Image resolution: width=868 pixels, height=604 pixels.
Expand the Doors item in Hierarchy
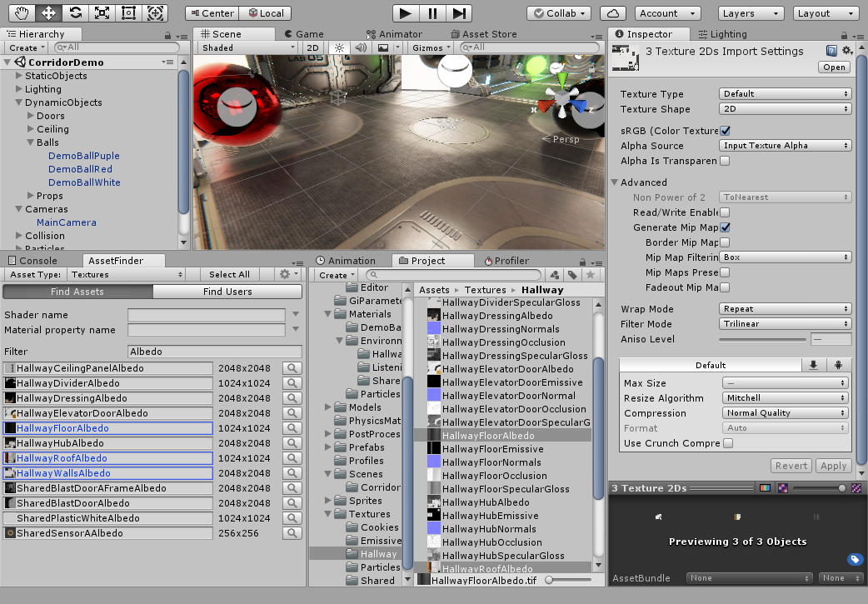(x=31, y=116)
